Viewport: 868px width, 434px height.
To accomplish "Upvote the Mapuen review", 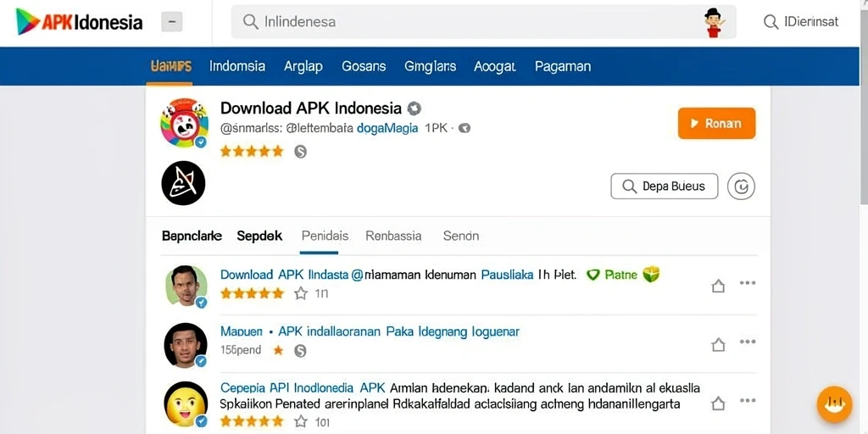I will (718, 345).
